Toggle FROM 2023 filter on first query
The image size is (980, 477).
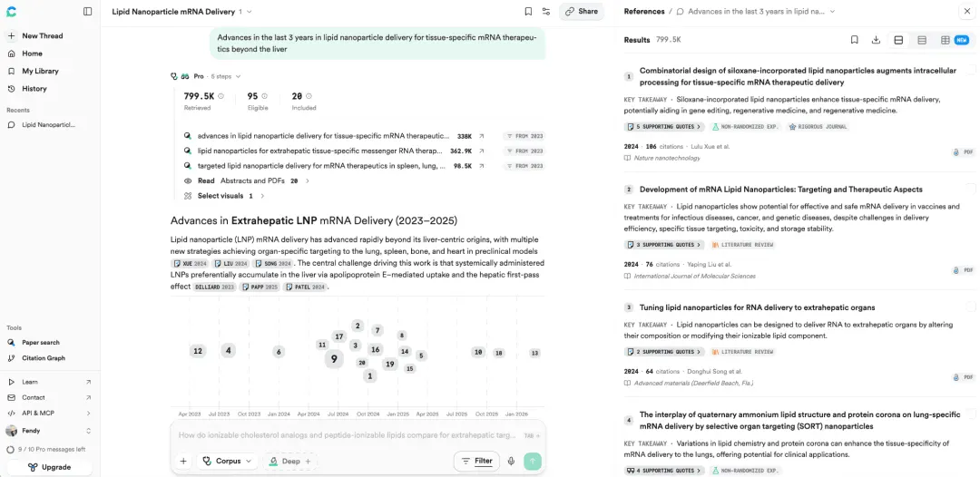click(x=524, y=136)
